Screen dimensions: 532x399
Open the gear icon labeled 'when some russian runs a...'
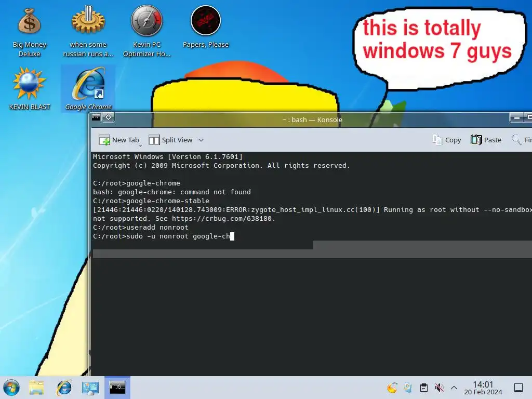tap(88, 32)
